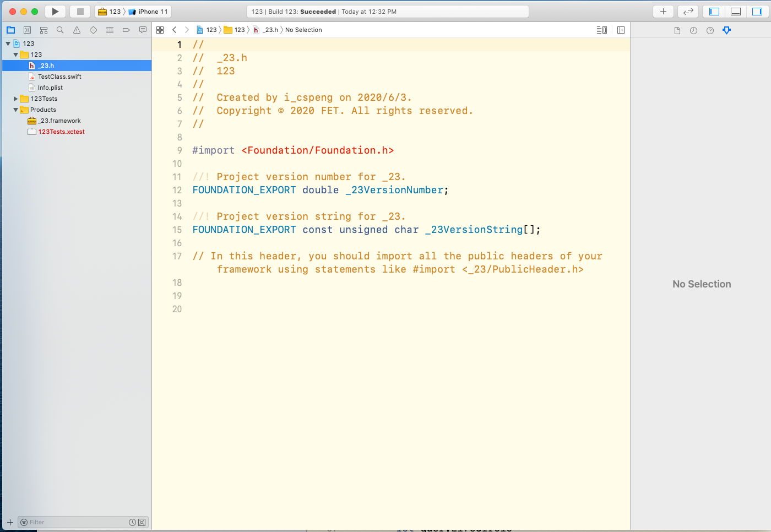
Task: Show Quick Help inspector question mark
Action: [710, 30]
